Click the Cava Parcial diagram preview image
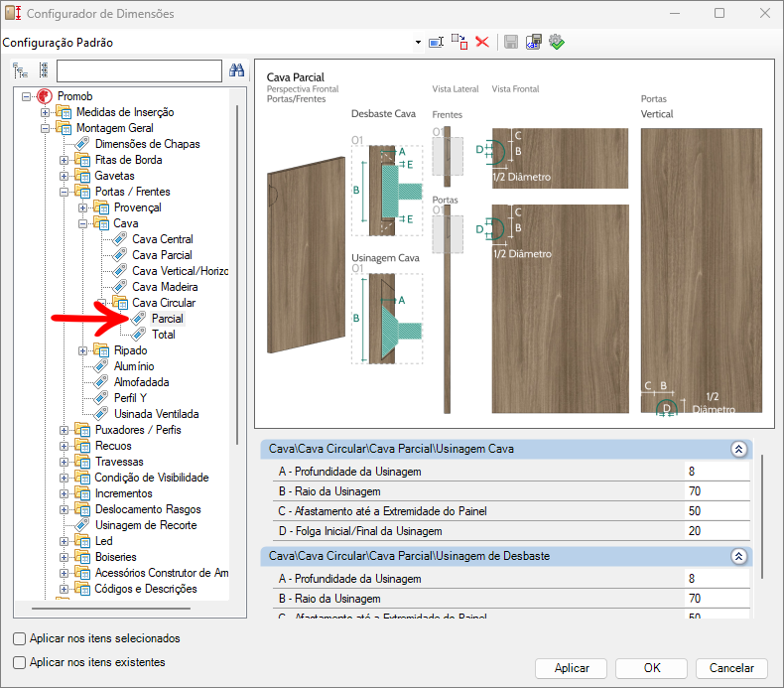Screen dimensions: 784x688 click(x=514, y=243)
